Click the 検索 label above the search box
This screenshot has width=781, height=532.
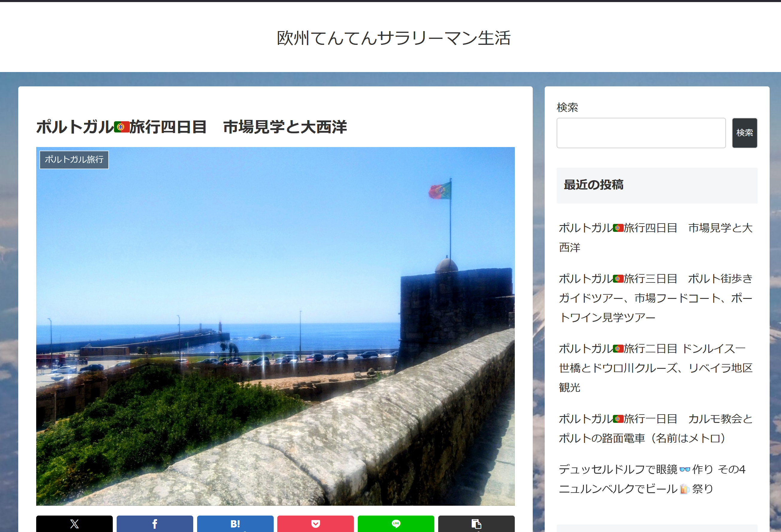coord(567,108)
